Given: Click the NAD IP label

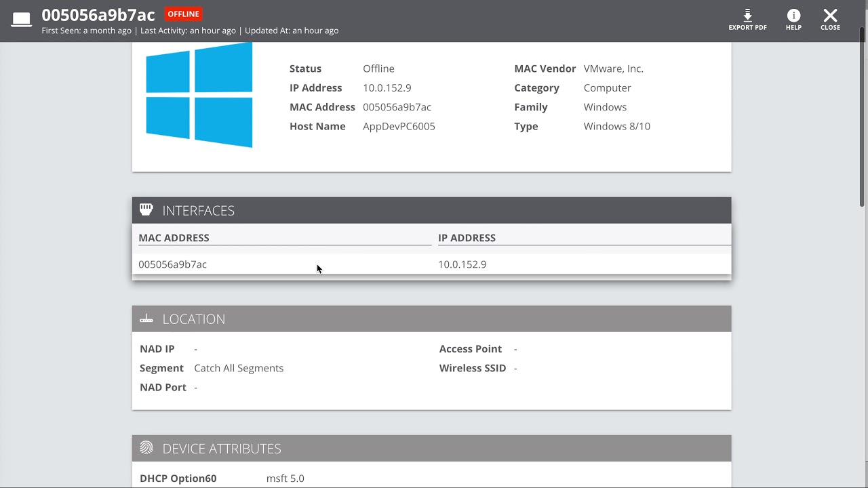Looking at the screenshot, I should pyautogui.click(x=157, y=349).
